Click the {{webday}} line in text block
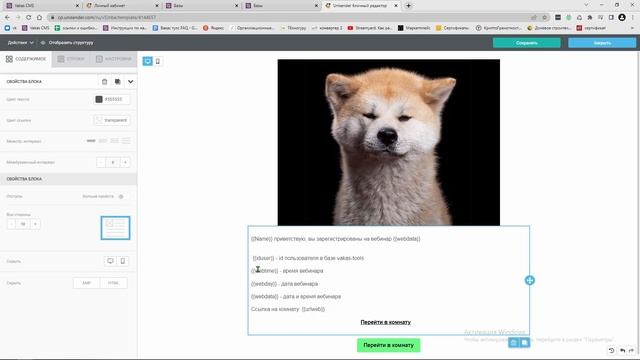Screen dimensions: 640x360 point(284,284)
